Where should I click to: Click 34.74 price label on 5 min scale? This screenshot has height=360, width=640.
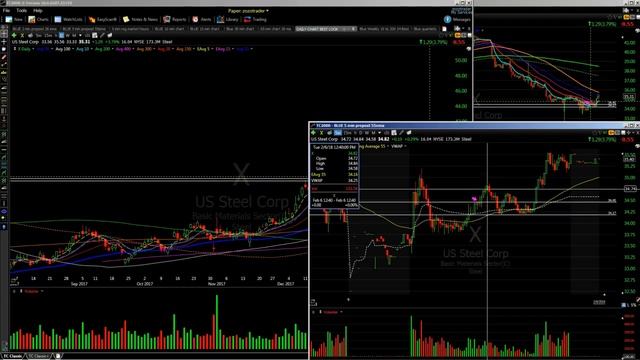pos(630,189)
